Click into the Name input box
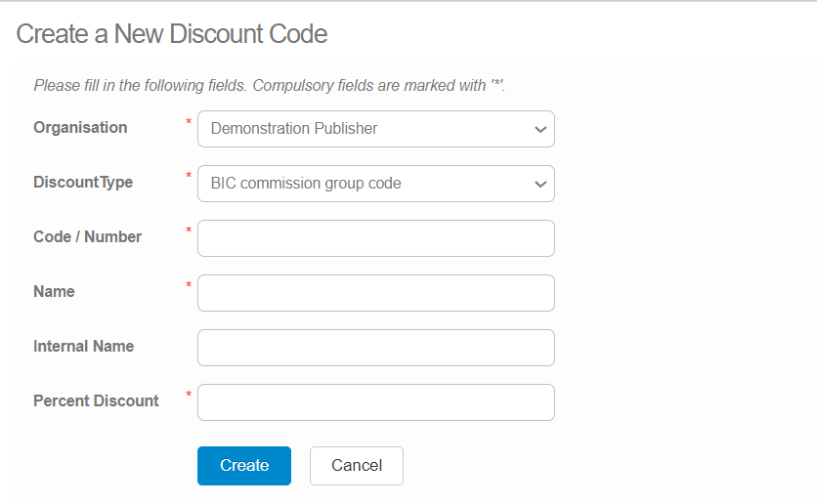The width and height of the screenshot is (817, 504). pos(375,293)
